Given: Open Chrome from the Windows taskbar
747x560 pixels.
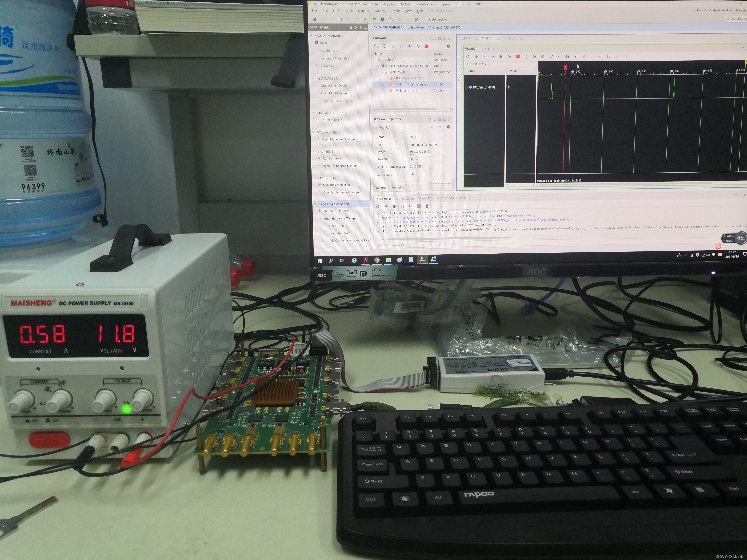Looking at the screenshot, I should pyautogui.click(x=377, y=260).
